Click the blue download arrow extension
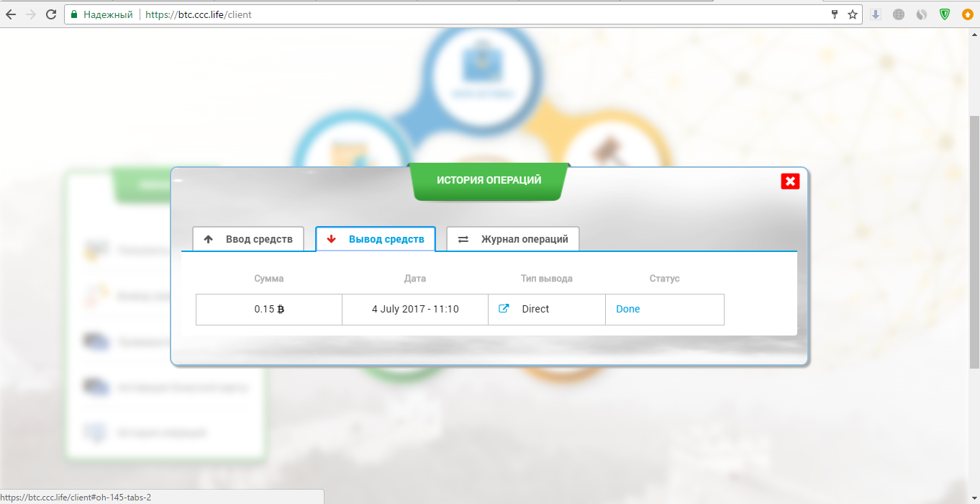Screen dimensions: 980x504 pyautogui.click(x=876, y=14)
